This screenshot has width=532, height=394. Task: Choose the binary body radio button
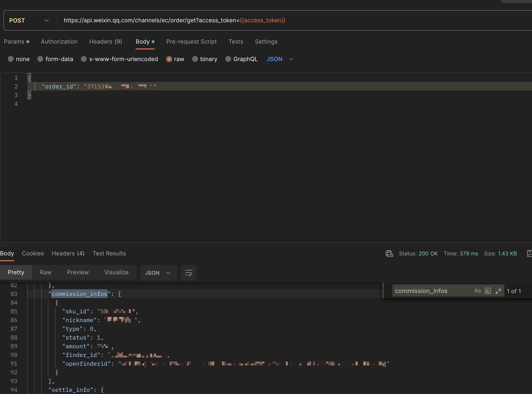tap(195, 59)
